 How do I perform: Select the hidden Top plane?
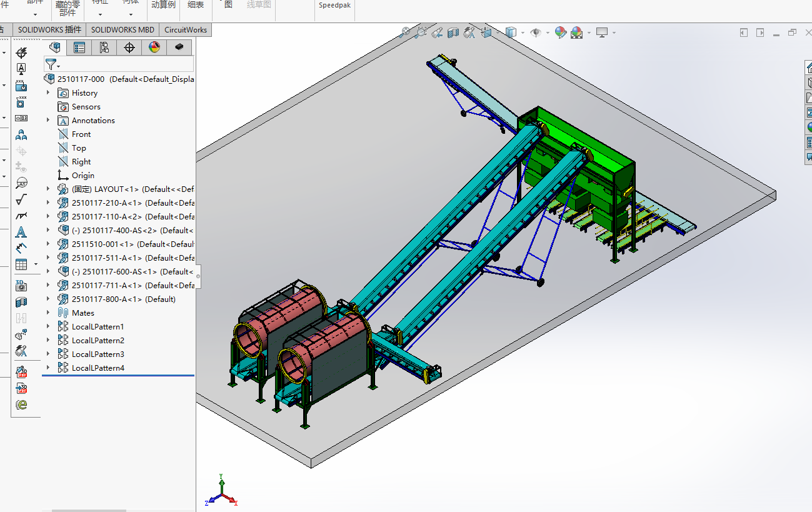79,148
